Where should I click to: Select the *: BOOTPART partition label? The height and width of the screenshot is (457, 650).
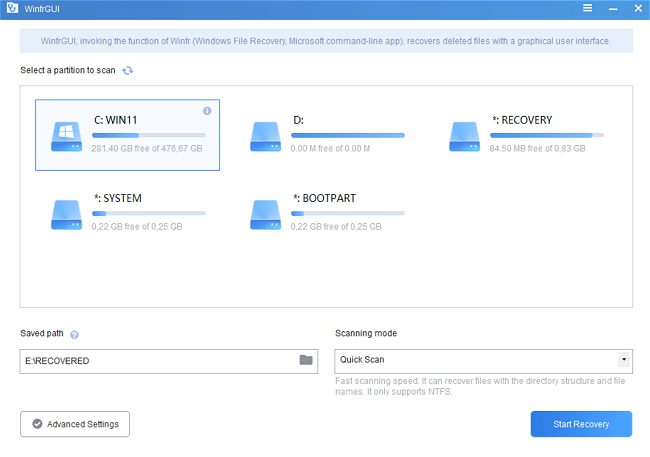tap(325, 198)
